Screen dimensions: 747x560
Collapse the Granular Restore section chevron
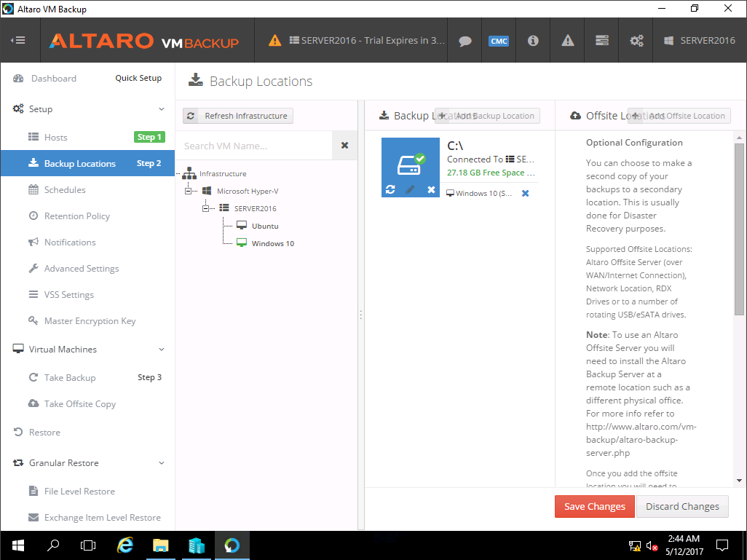[x=162, y=462]
